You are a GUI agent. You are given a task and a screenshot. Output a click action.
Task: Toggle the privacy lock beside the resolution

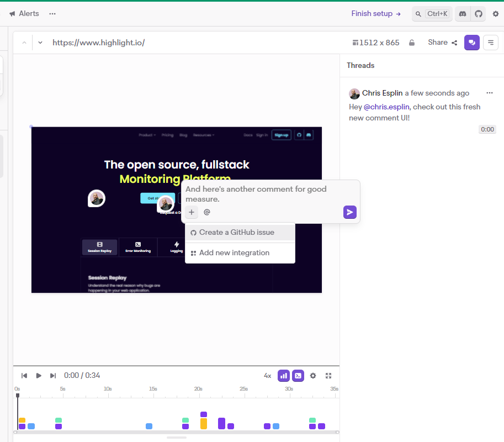coord(412,43)
